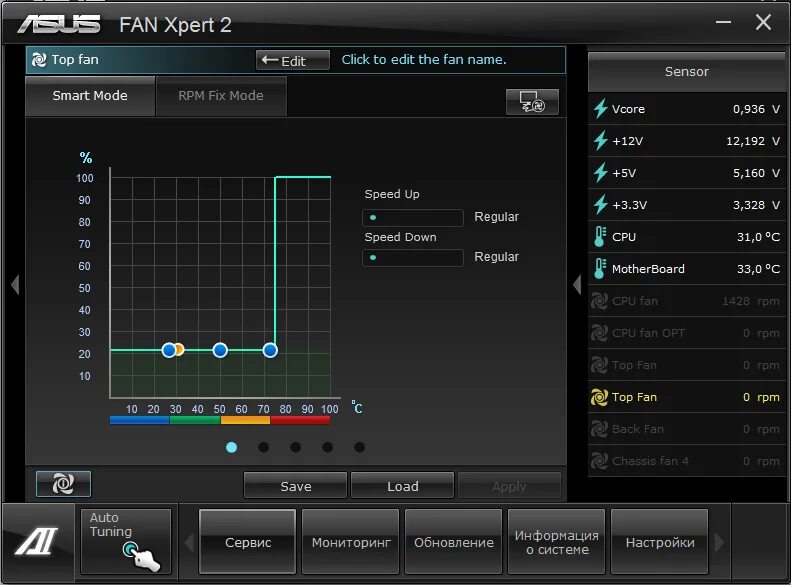
Task: Click the dimmed Top Fan sensor icon
Action: pyautogui.click(x=599, y=365)
